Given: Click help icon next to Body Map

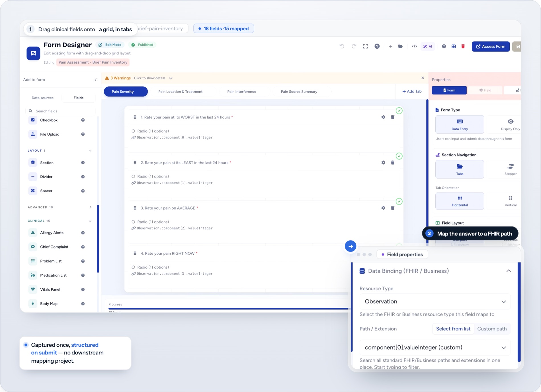Looking at the screenshot, I should pos(83,304).
